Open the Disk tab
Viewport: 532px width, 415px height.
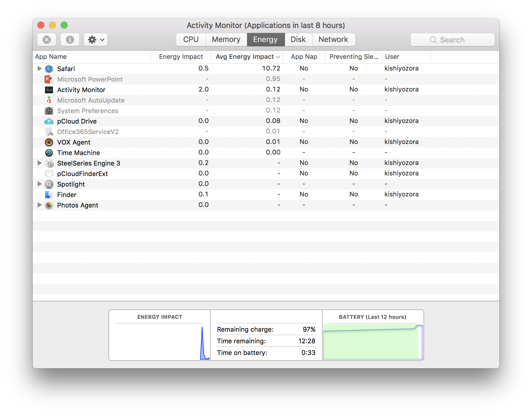tap(298, 40)
